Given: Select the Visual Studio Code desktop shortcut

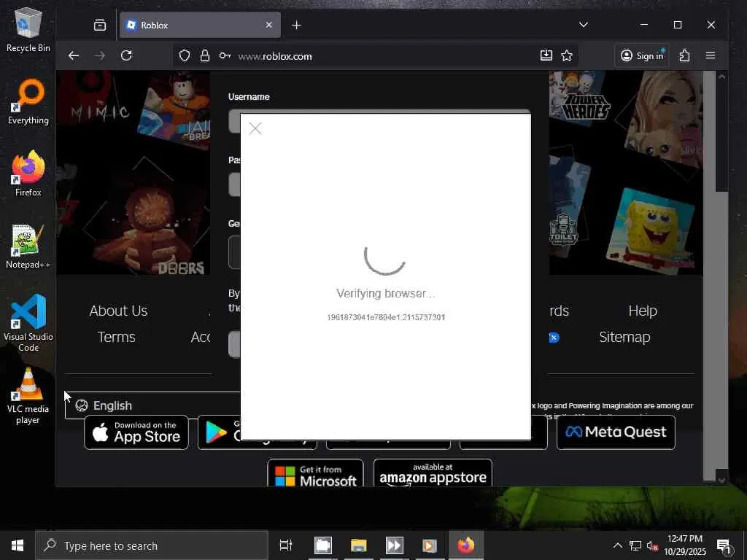Looking at the screenshot, I should (x=28, y=323).
